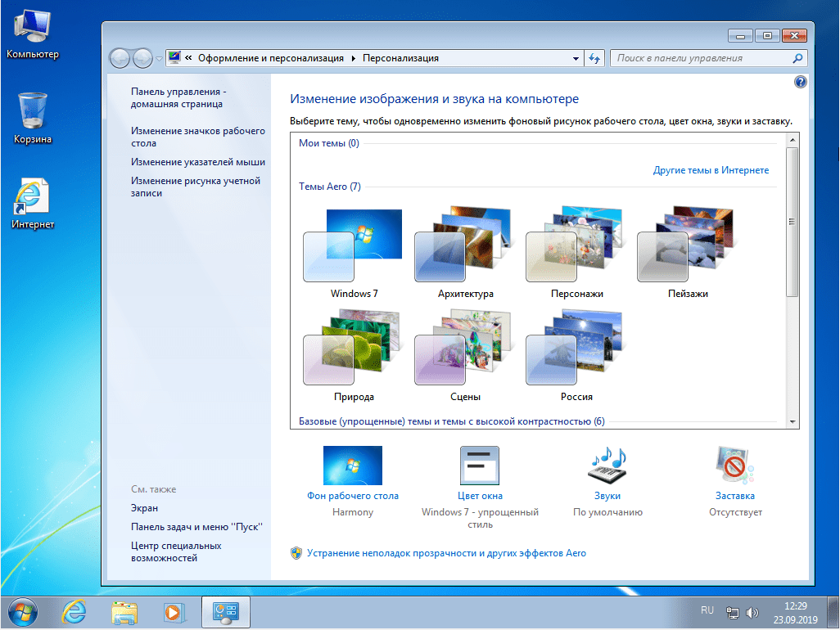This screenshot has width=840, height=630.
Task: Select the Природа theme
Action: click(x=353, y=356)
